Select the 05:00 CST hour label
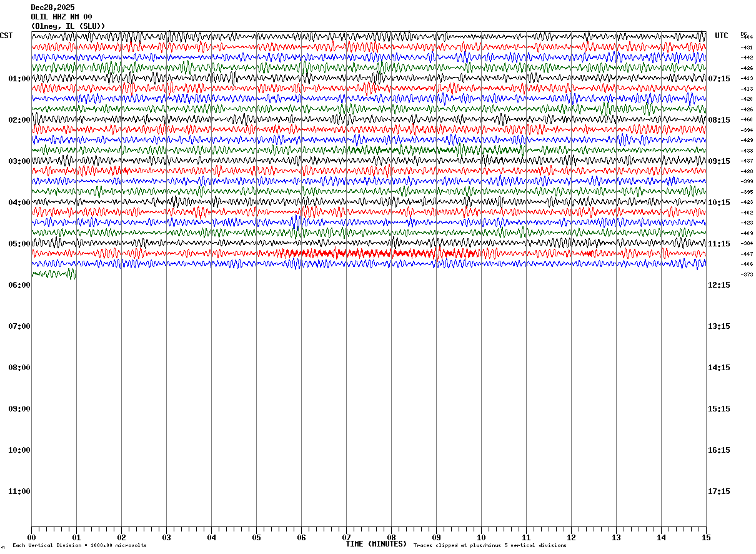 coord(19,244)
